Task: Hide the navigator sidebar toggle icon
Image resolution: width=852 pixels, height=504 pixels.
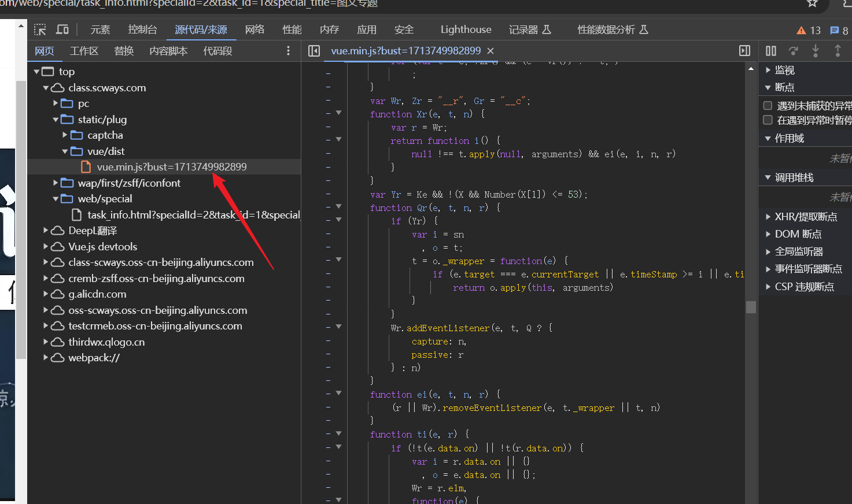Action: (314, 51)
